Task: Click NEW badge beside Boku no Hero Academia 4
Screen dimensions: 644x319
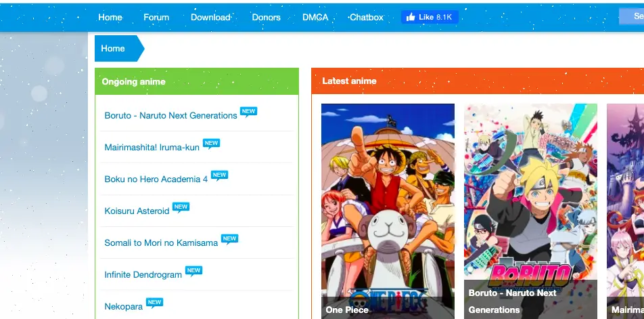Action: (x=219, y=175)
